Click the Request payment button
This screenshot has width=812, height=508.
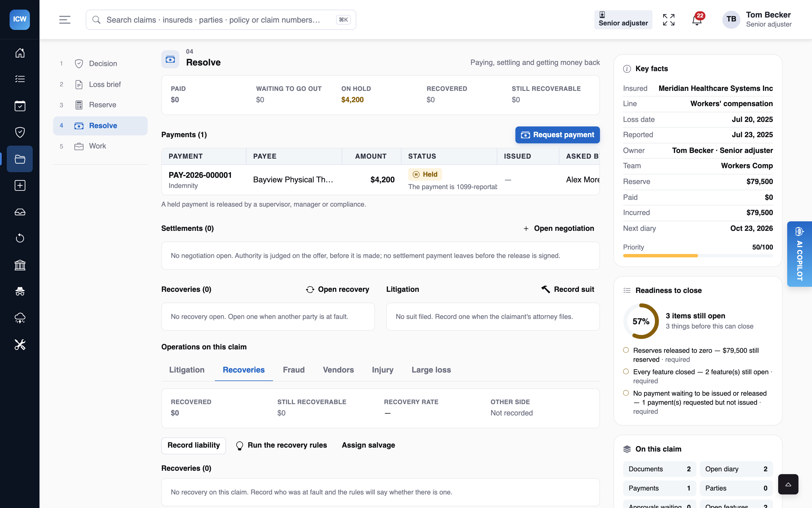(x=557, y=135)
